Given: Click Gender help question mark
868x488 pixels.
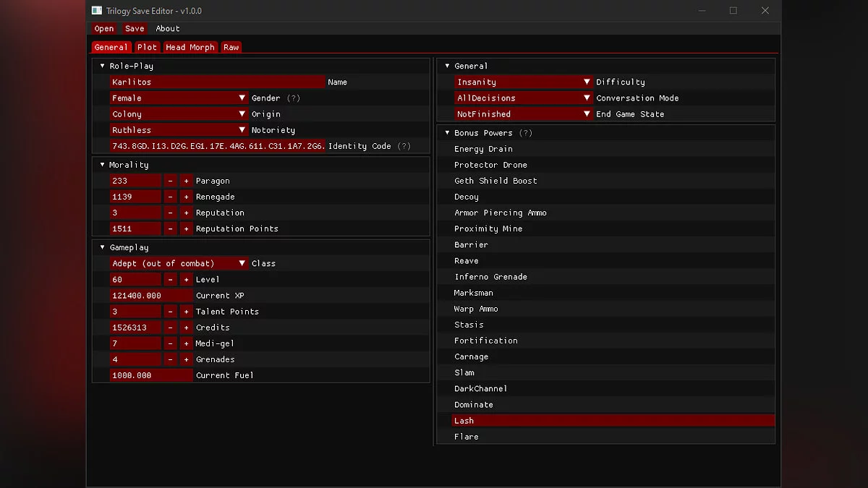Looking at the screenshot, I should point(293,98).
